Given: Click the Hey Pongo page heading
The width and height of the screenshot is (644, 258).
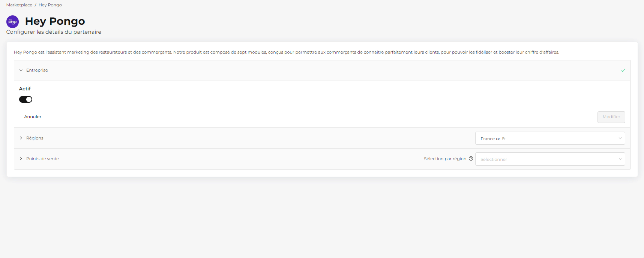Looking at the screenshot, I should [55, 21].
